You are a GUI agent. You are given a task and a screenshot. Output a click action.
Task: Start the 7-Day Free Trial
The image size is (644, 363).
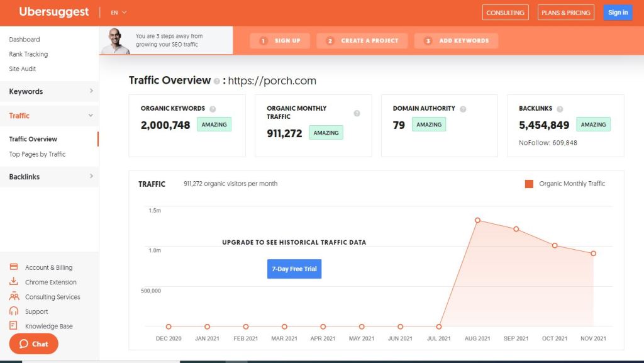(294, 269)
